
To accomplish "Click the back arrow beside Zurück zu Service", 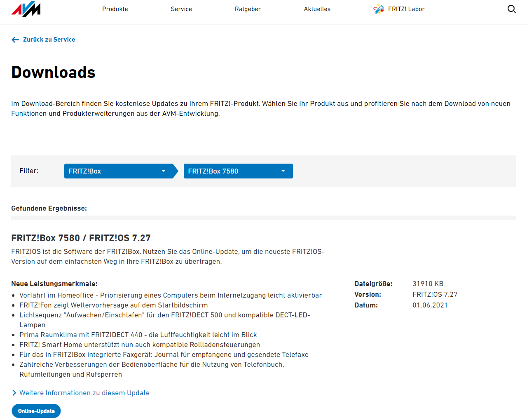I will 15,40.
